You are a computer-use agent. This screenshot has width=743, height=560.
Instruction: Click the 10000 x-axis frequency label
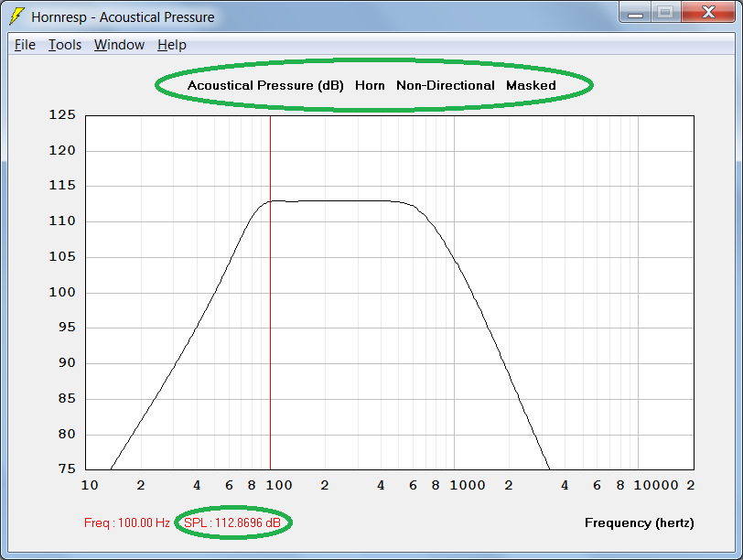click(x=656, y=485)
